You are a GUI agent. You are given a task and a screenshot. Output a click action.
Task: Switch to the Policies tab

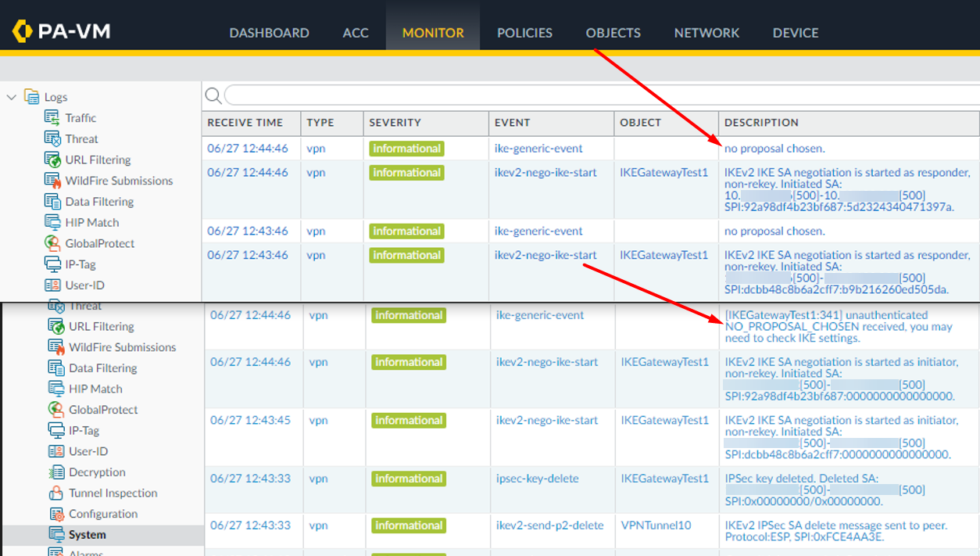pos(524,33)
